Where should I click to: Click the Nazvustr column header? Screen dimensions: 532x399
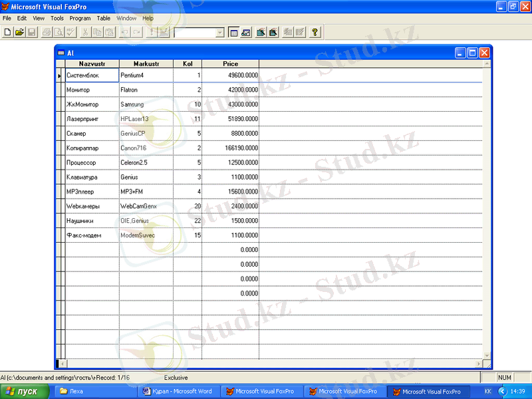(92, 64)
